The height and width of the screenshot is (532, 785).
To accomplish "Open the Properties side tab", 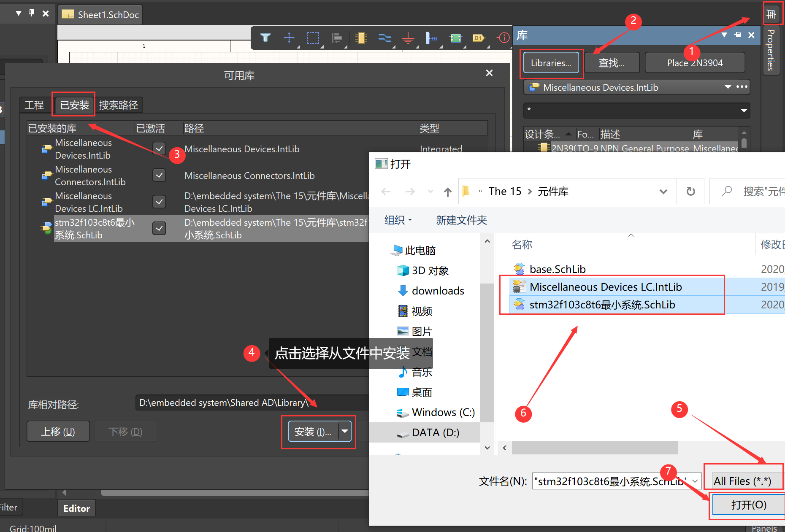I will tap(771, 50).
